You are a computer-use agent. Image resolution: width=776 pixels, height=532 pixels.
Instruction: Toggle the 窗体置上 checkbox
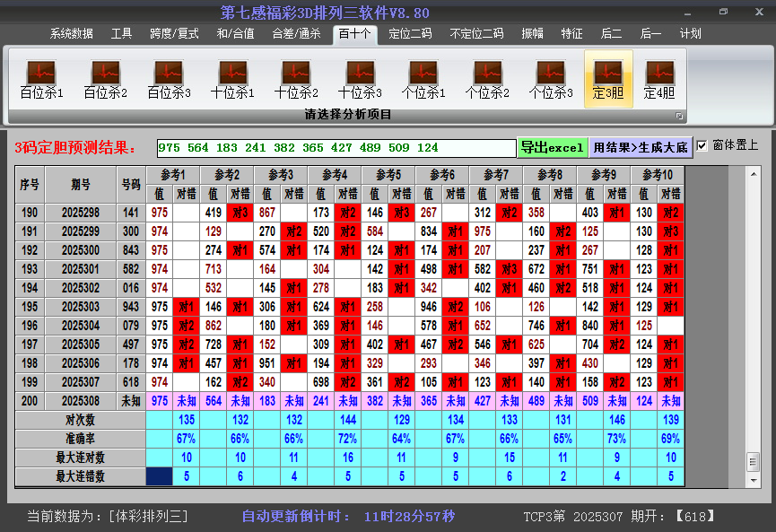point(702,145)
